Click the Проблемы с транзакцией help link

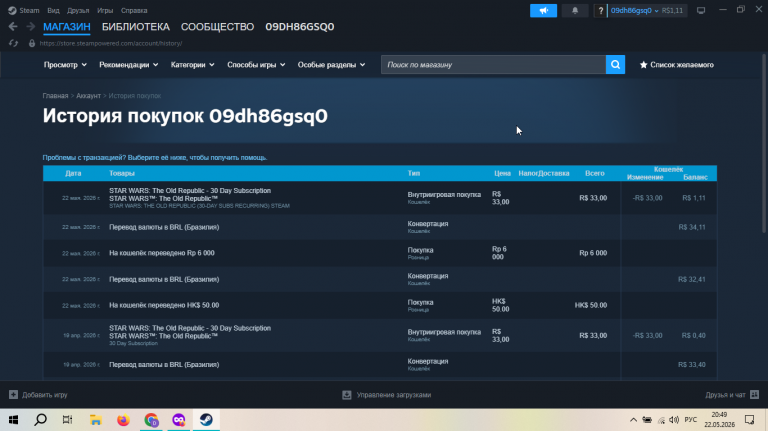[155, 158]
